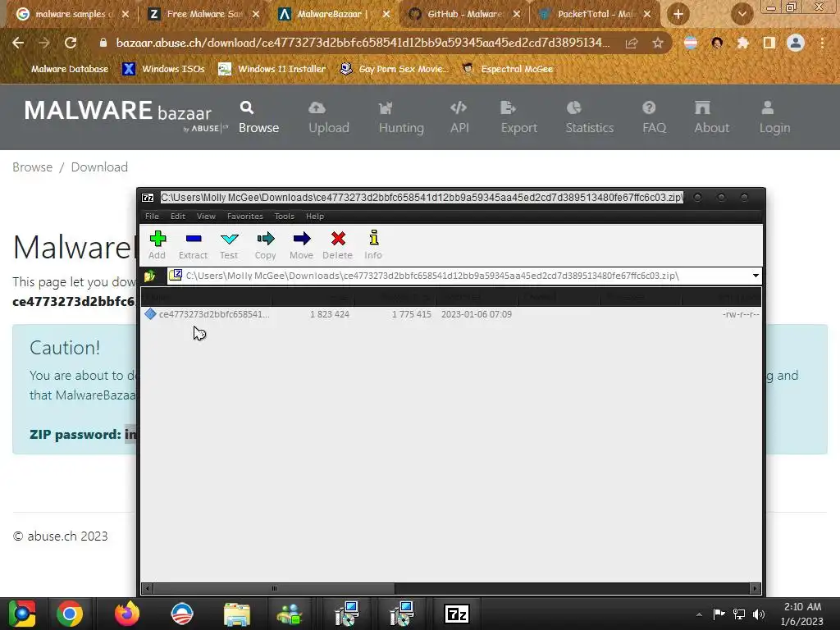Open the Espectral McGee bookmark

point(507,69)
